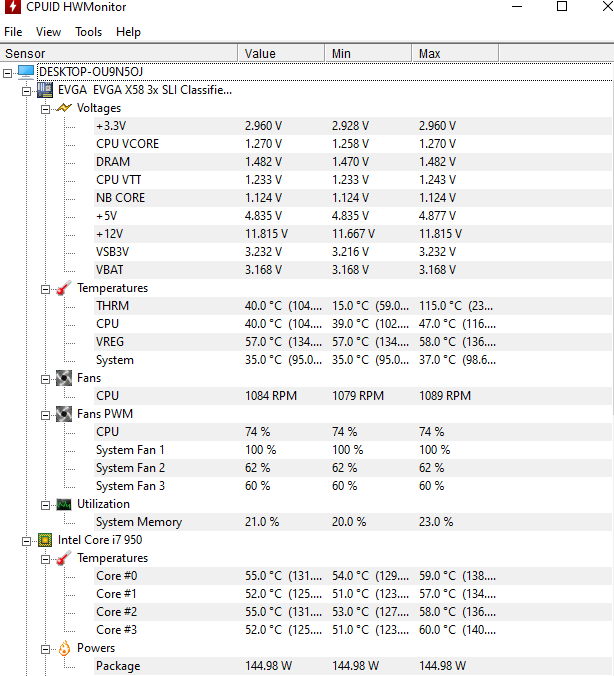614x676 pixels.
Task: Click the fan icon next to Fans
Action: coord(64,378)
